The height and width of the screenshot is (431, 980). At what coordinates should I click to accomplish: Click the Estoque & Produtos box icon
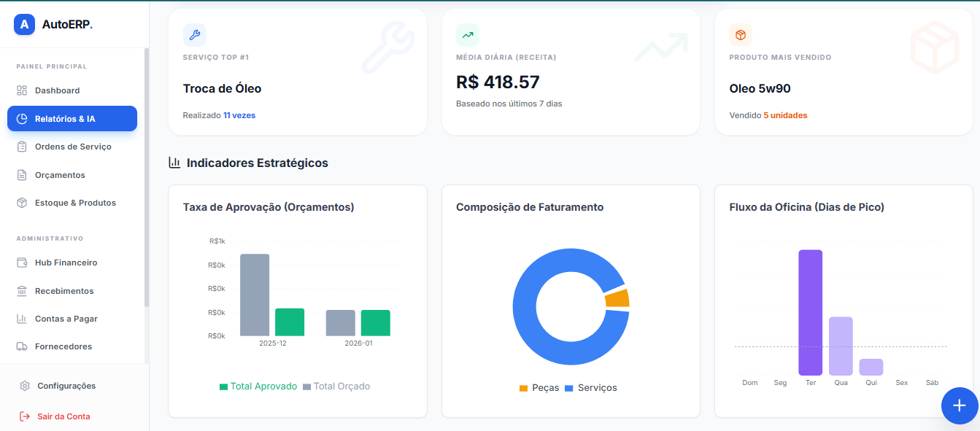pos(22,203)
